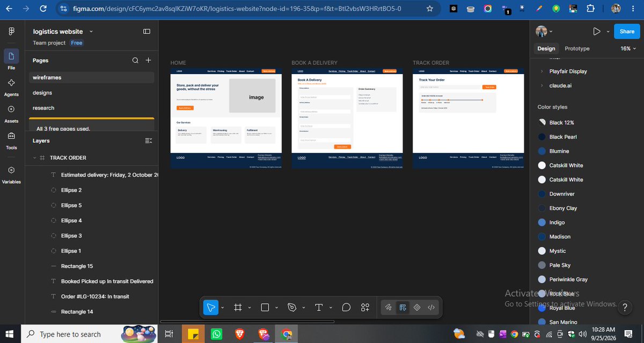Open the sites mode diamond icon in the toolbar
The width and height of the screenshot is (644, 343).
point(416,308)
